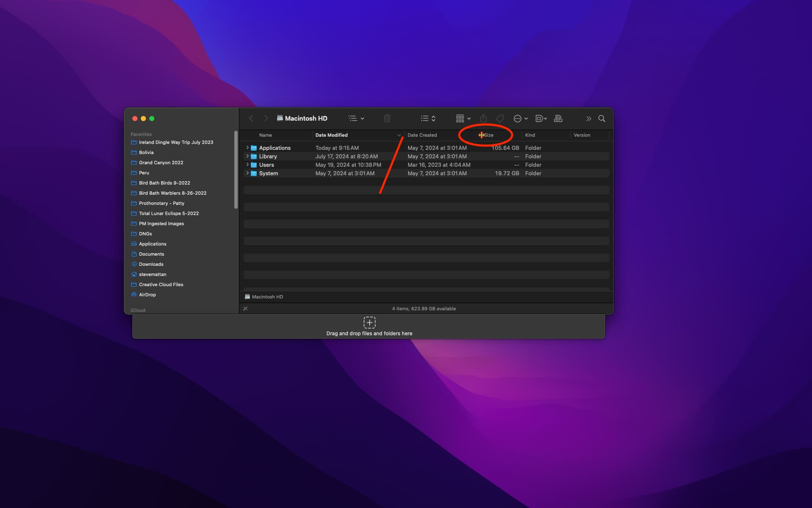The width and height of the screenshot is (812, 508).
Task: Toggle sort direction arrow on Date Modified
Action: [399, 135]
